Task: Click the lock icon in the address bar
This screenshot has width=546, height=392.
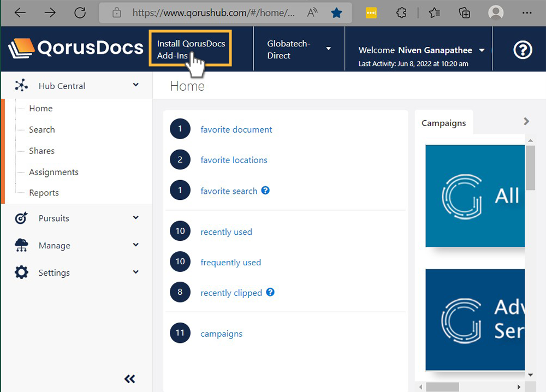Action: pyautogui.click(x=117, y=13)
